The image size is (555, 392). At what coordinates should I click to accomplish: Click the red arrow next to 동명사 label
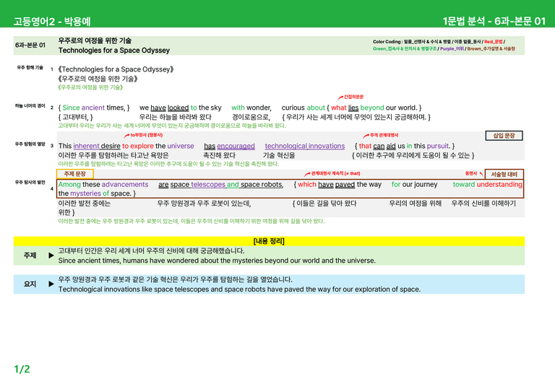[x=481, y=173]
